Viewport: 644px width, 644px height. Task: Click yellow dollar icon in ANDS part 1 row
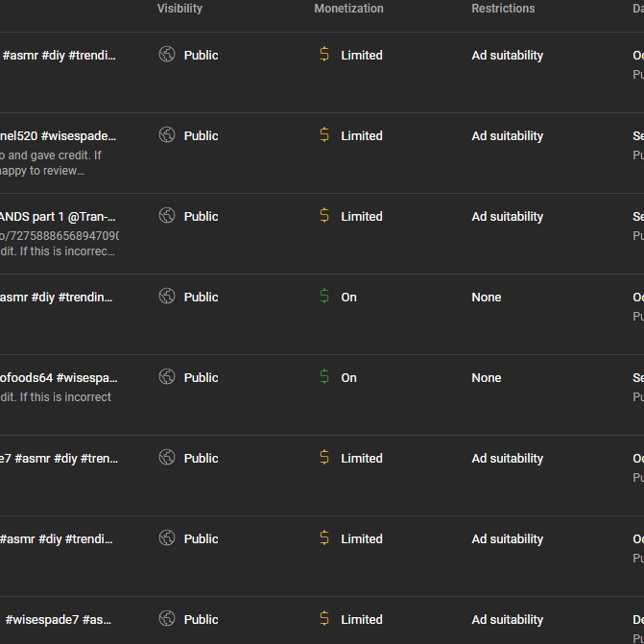(x=324, y=215)
